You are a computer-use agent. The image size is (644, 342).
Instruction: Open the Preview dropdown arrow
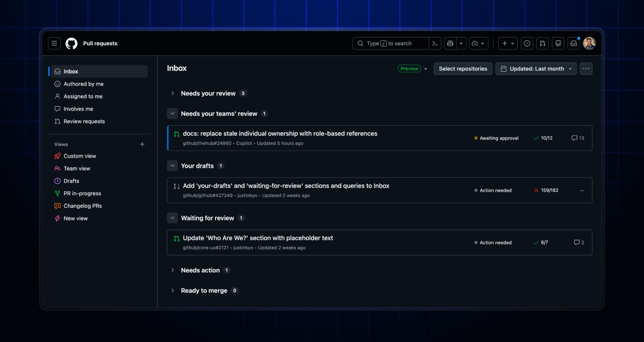[x=426, y=69]
